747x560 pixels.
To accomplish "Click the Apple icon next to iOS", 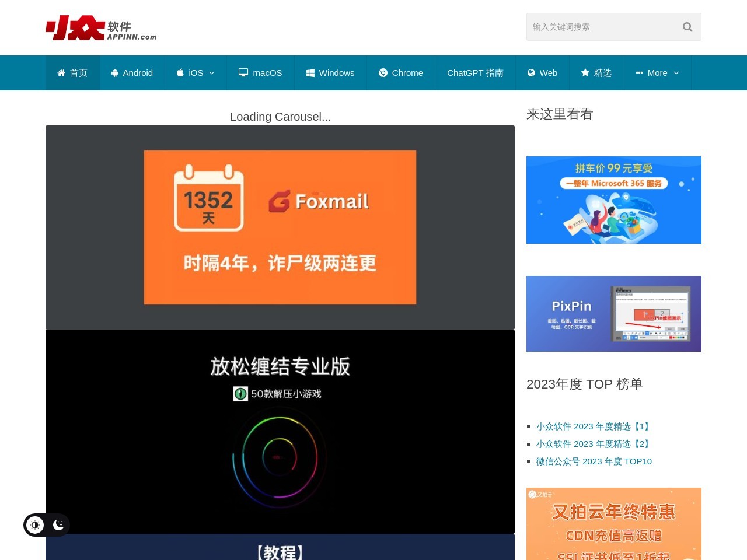I will [180, 72].
